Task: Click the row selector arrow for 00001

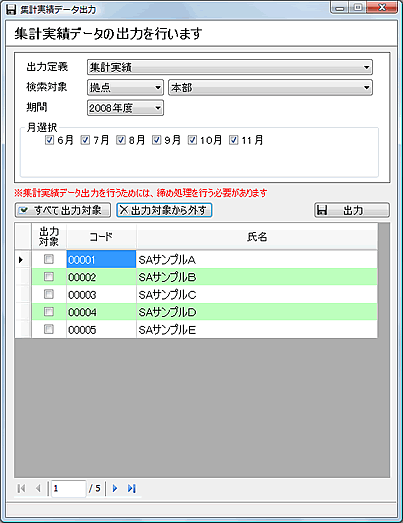Action: click(21, 259)
